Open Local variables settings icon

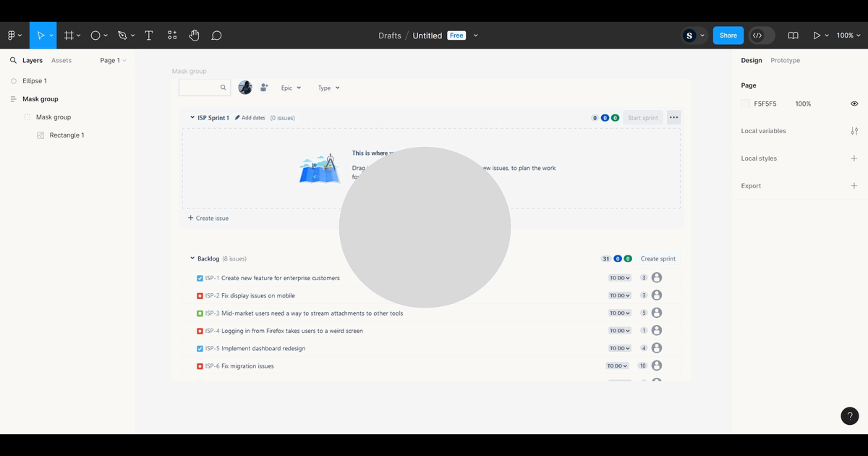tap(854, 131)
